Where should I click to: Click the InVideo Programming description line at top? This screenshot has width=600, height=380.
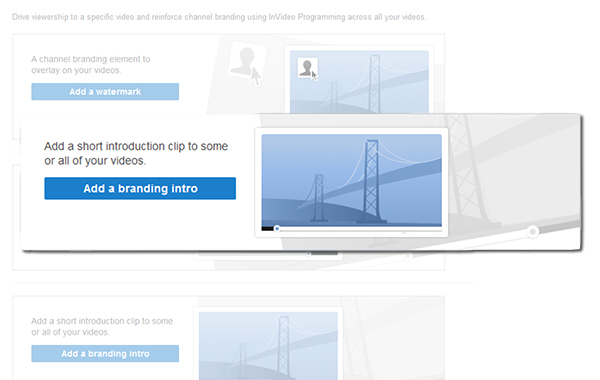[x=219, y=17]
